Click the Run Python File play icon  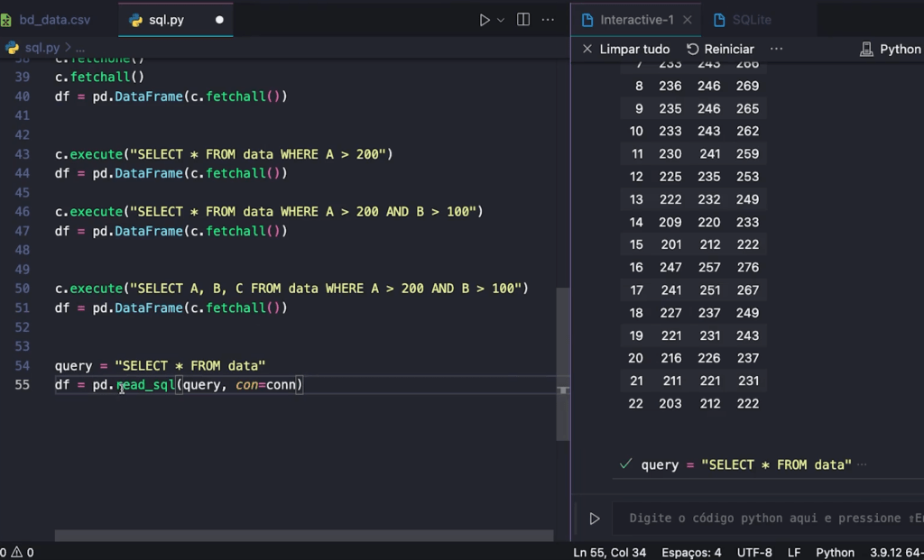click(485, 18)
